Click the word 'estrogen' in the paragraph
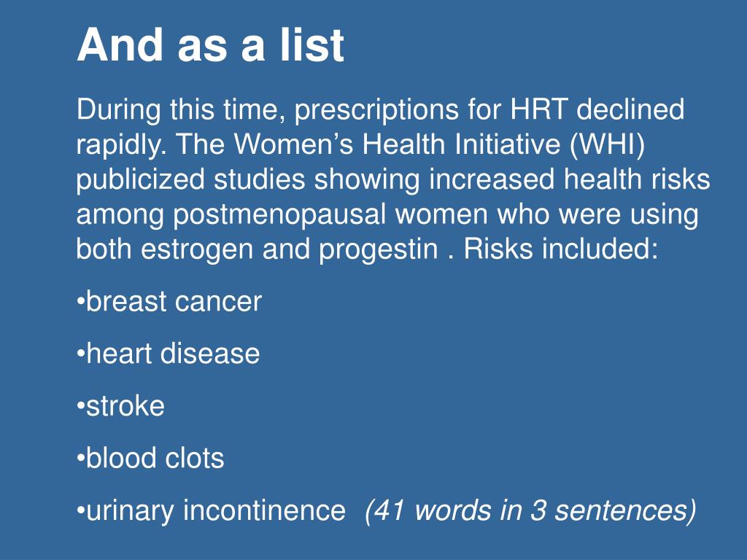The image size is (747, 560). 197,249
